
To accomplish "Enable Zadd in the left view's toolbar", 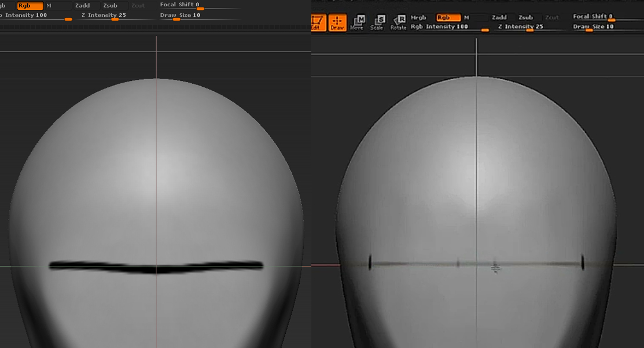I will (82, 5).
